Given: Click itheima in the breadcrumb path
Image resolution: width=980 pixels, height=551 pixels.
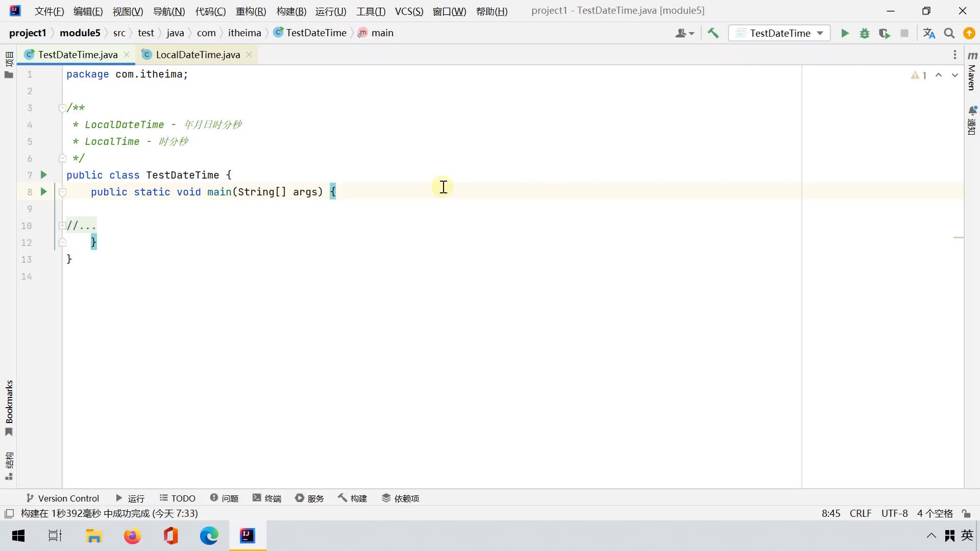Looking at the screenshot, I should click(244, 33).
